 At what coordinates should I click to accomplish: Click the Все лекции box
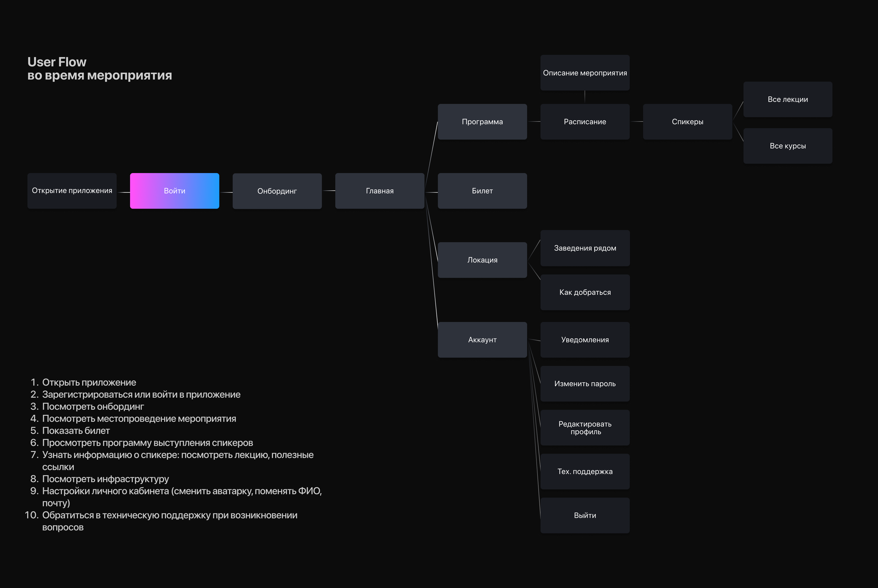[788, 99]
